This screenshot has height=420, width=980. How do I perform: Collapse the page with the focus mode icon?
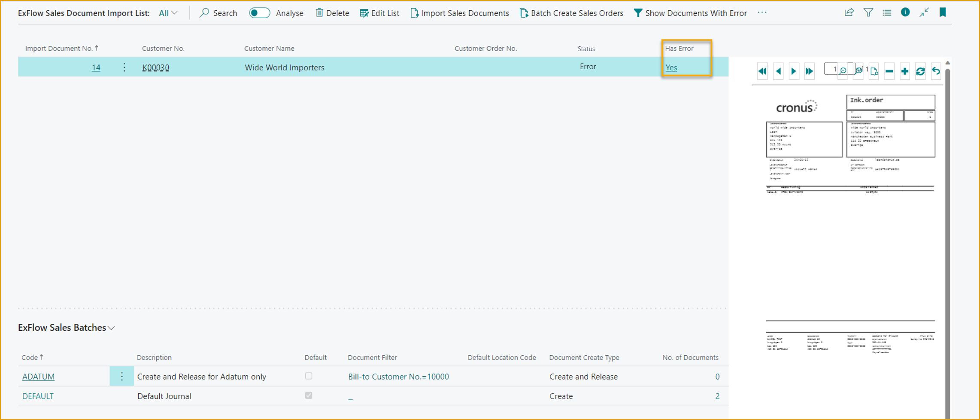tap(924, 12)
